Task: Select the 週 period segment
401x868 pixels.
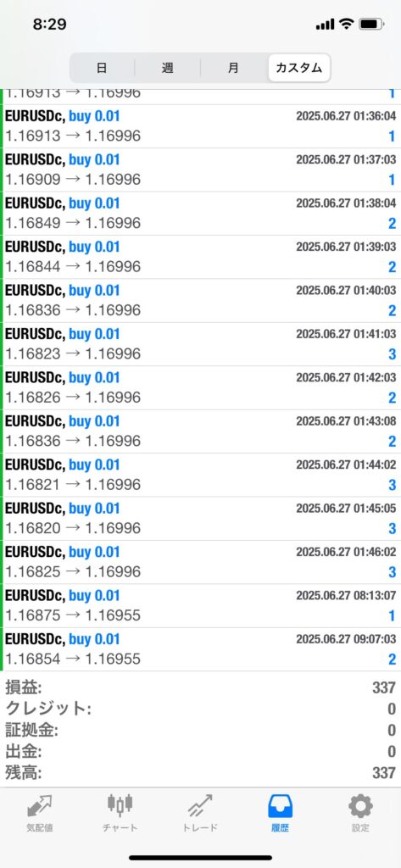Action: (167, 68)
